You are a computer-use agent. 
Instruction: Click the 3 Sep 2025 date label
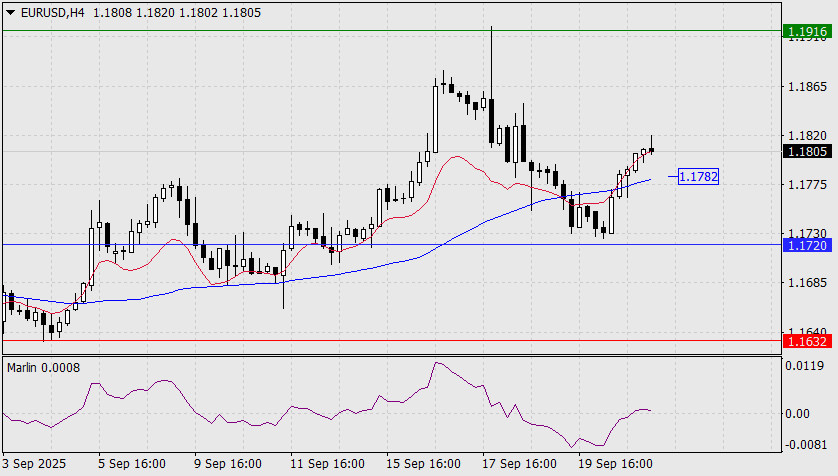click(35, 464)
